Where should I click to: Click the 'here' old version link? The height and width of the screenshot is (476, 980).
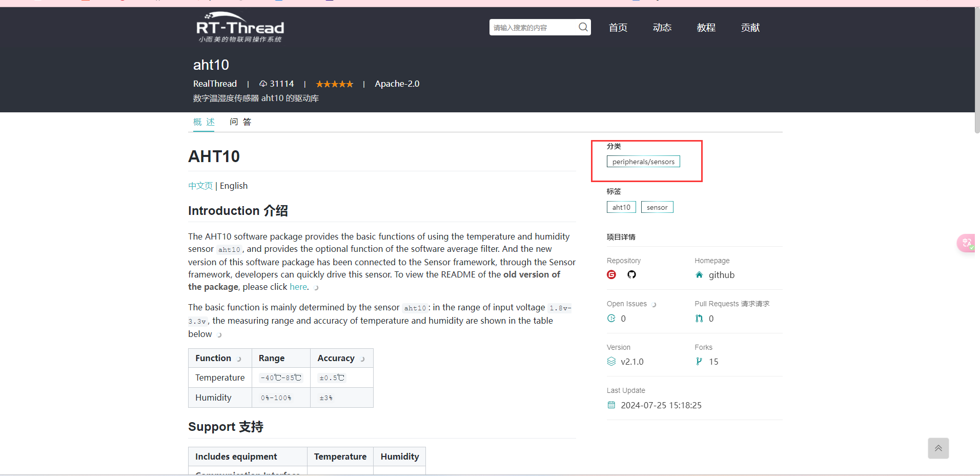point(298,287)
